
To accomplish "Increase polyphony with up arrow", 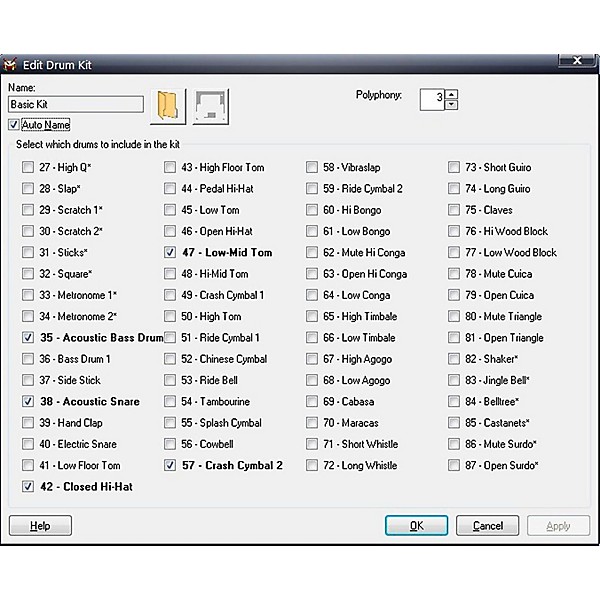I will (x=452, y=95).
